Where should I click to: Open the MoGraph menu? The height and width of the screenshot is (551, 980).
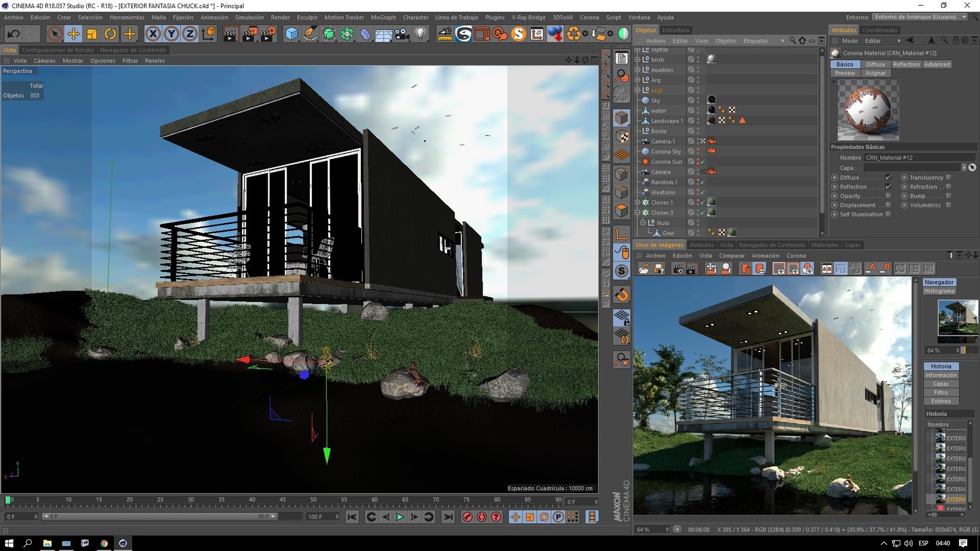pyautogui.click(x=383, y=17)
